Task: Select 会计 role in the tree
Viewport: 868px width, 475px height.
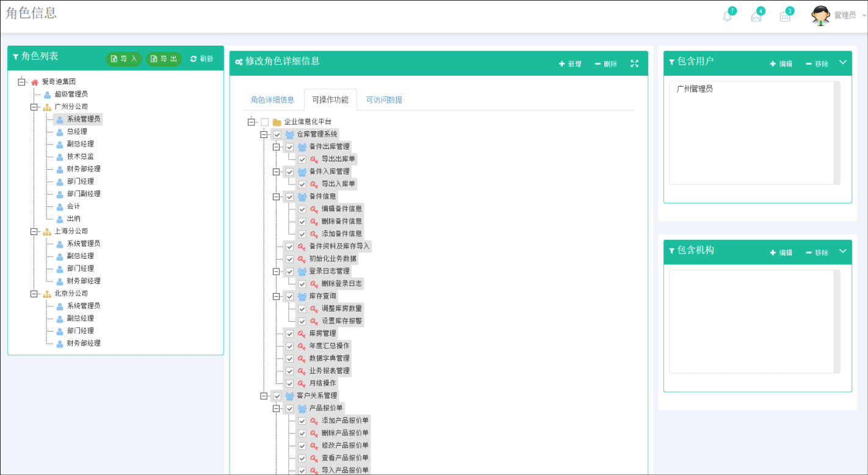Action: [x=73, y=206]
